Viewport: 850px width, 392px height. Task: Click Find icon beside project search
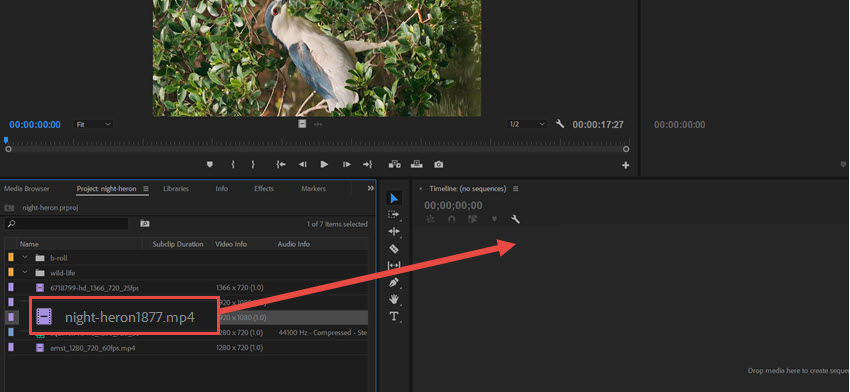(145, 223)
